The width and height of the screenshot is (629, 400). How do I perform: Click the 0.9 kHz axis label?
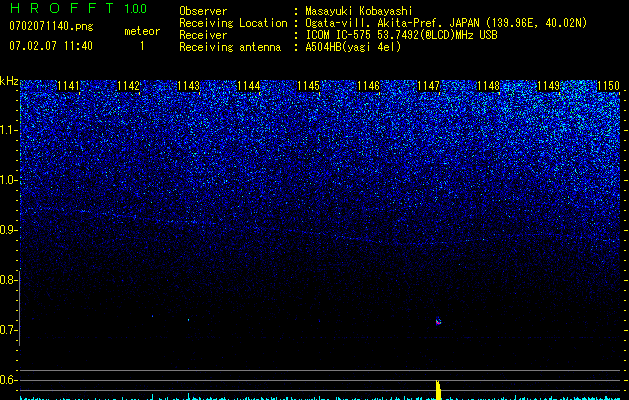tap(8, 230)
